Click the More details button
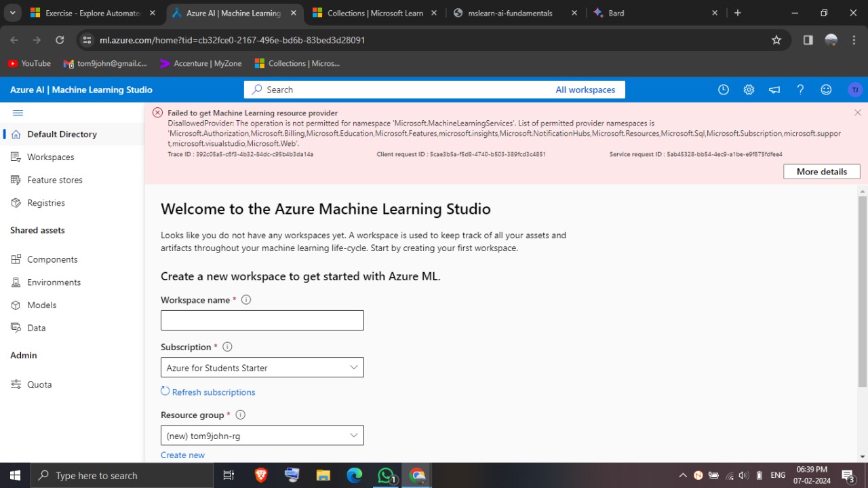The image size is (868, 488). 821,172
